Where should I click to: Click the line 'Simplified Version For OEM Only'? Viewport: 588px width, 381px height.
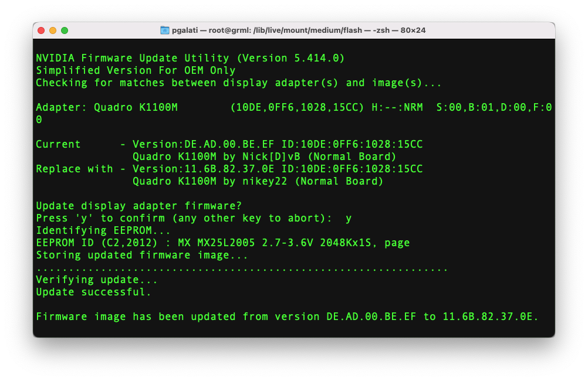coord(136,70)
